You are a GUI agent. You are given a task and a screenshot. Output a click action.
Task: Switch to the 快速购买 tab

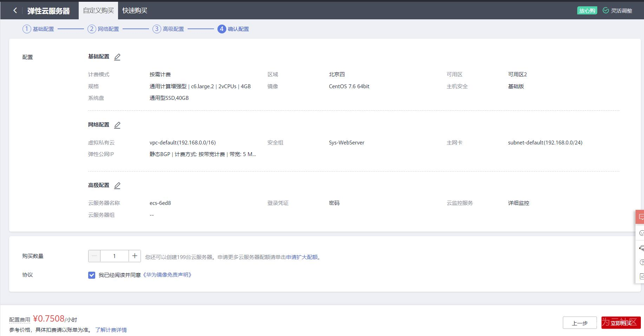[x=135, y=11]
